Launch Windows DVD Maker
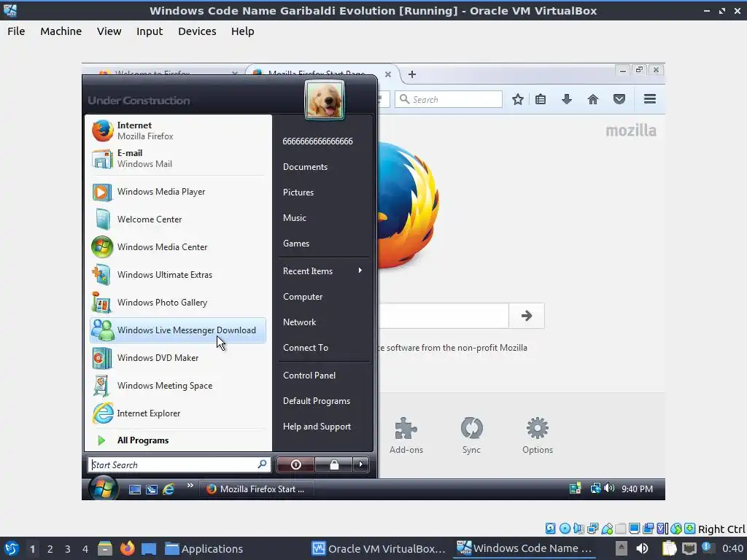Viewport: 747px width, 560px height. [178, 357]
